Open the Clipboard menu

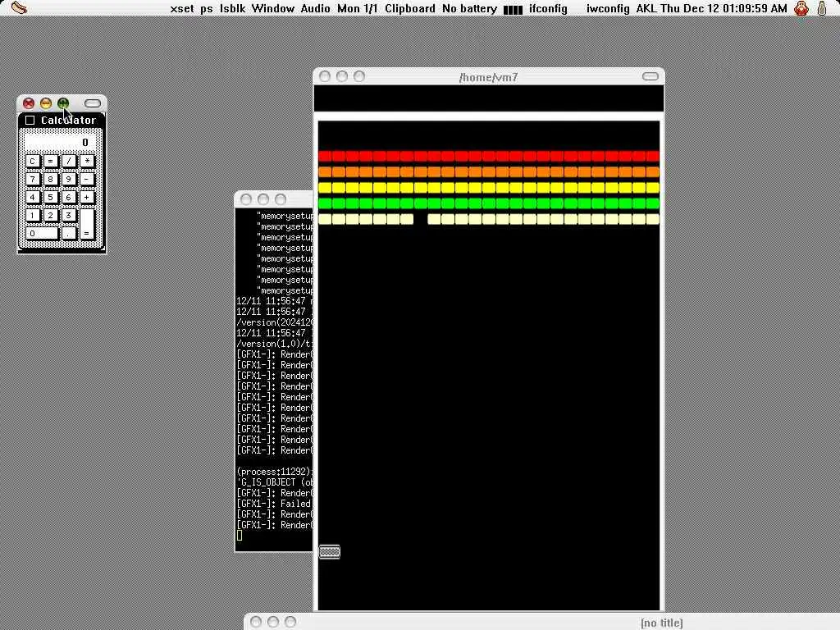[410, 8]
